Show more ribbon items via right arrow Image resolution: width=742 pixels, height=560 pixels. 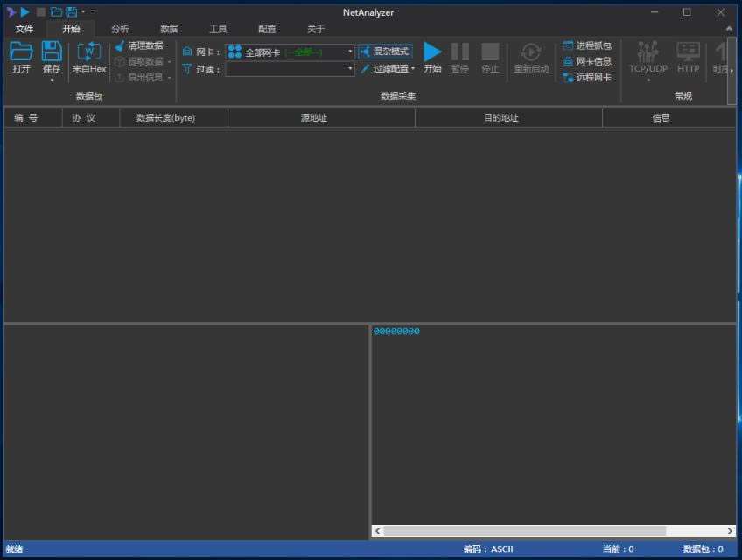pyautogui.click(x=731, y=71)
